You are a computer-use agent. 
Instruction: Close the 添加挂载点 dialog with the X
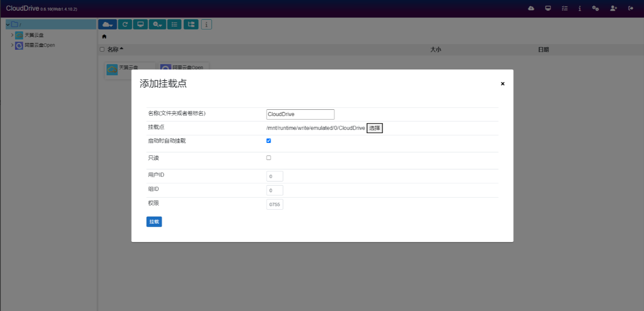pos(503,84)
